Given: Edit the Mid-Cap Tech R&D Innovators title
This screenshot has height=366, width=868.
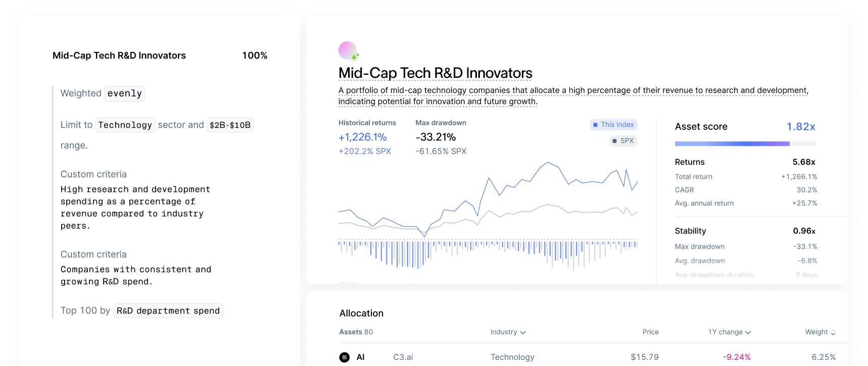Looking at the screenshot, I should click(435, 73).
